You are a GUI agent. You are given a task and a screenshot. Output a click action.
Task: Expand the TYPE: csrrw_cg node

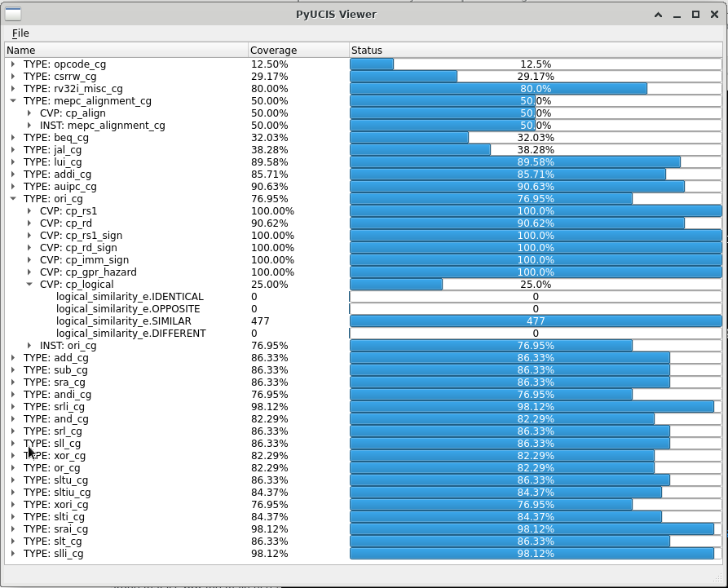(x=13, y=76)
